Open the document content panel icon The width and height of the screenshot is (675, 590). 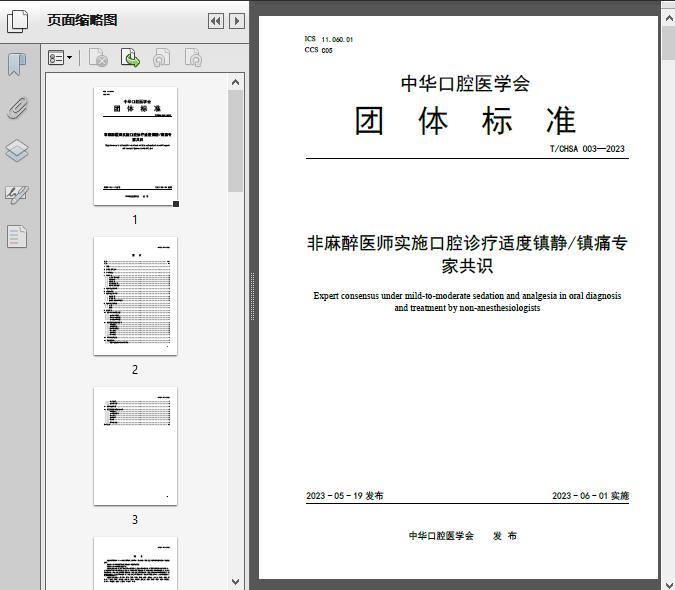pos(17,237)
